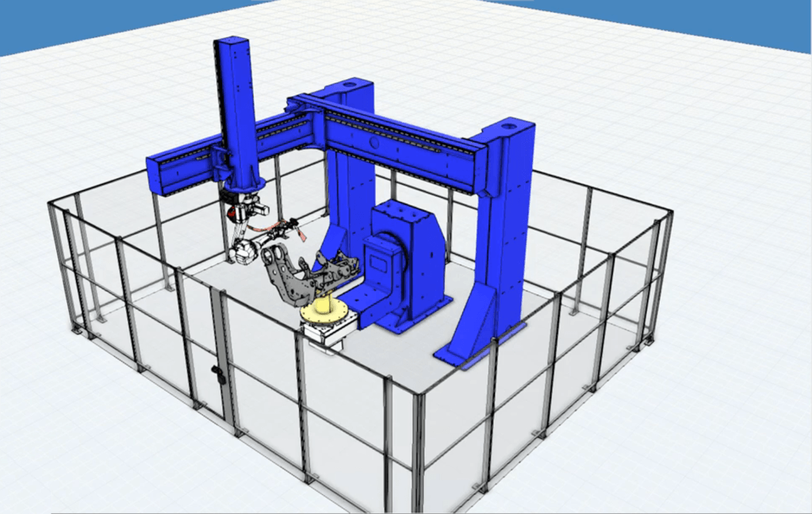Viewport: 812px width, 514px height.
Task: Click the circular boss on cross beam center
Action: [373, 144]
